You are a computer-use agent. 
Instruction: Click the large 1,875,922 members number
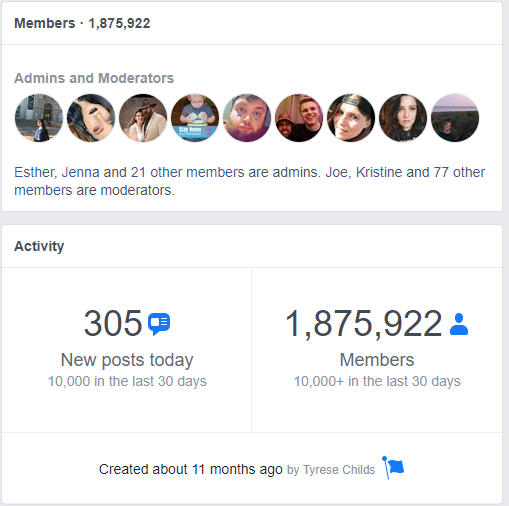coord(364,324)
